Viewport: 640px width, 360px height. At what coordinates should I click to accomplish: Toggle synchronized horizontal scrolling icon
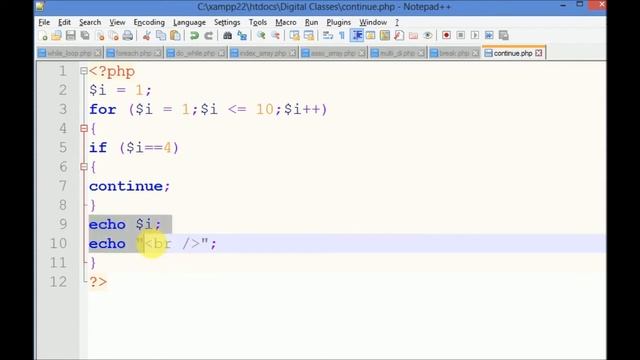309,36
